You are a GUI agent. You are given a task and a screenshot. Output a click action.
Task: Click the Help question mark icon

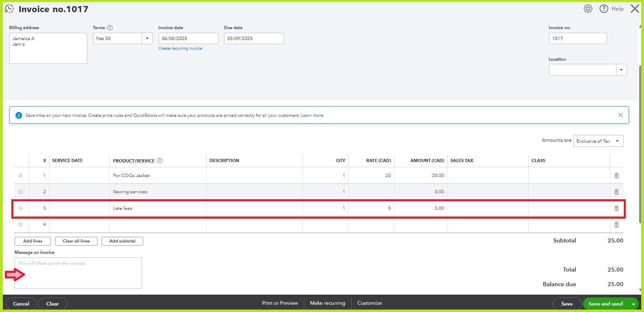604,9
